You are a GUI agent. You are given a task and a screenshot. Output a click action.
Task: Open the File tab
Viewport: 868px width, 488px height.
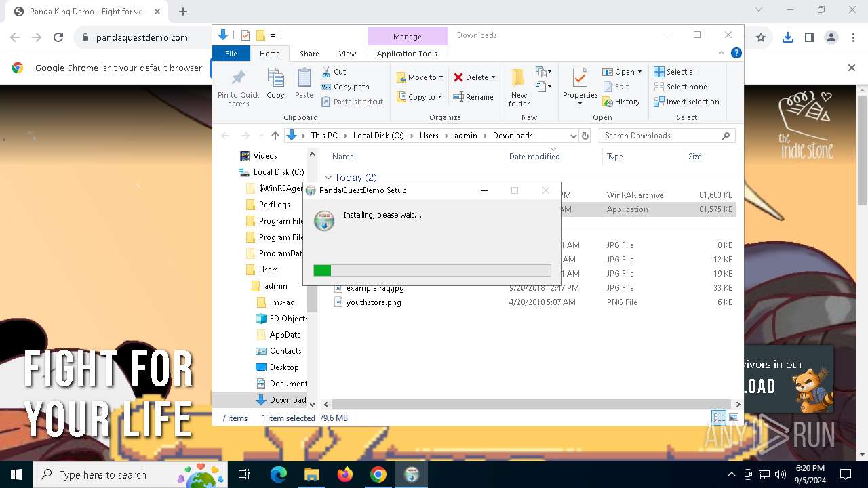(231, 54)
